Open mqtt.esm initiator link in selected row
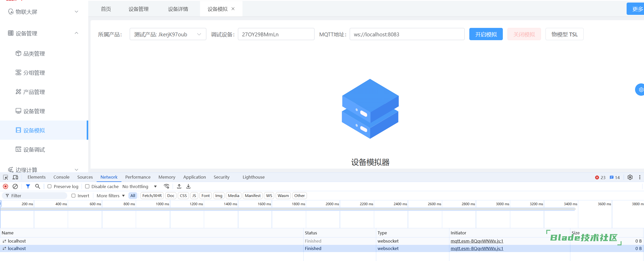644x261 pixels. (x=477, y=248)
